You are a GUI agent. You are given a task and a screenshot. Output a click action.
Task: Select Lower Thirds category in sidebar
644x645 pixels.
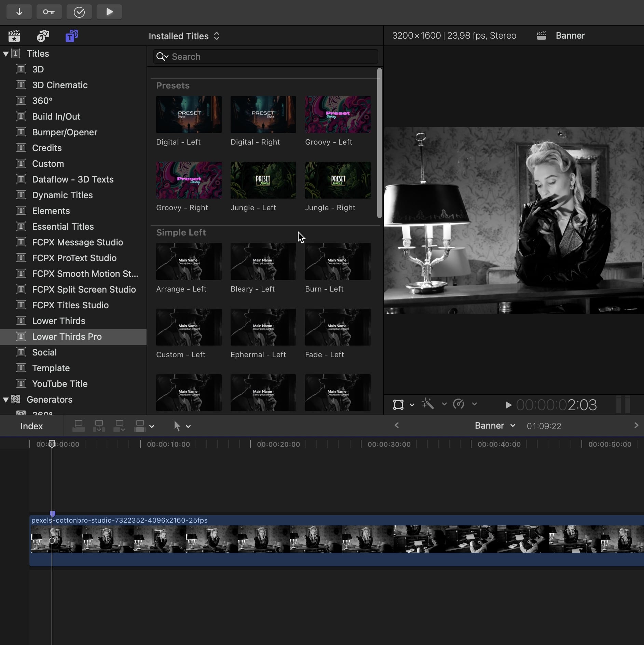coord(58,321)
